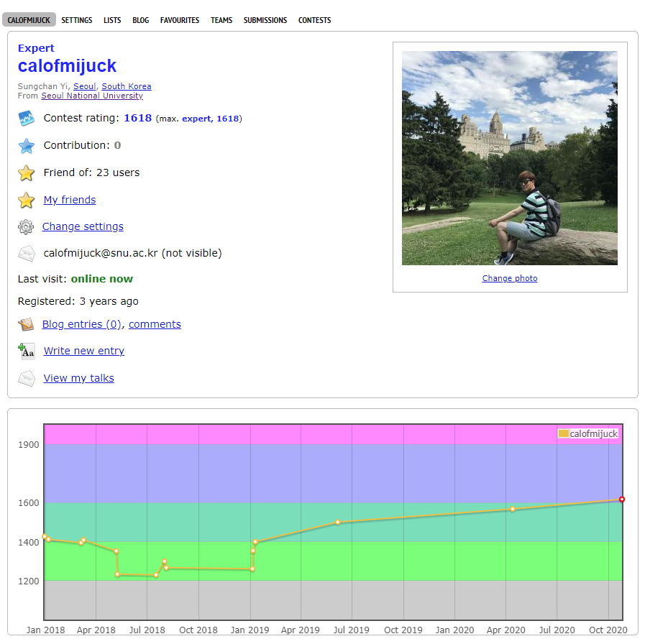The image size is (645, 644).
Task: Click the 1618 contest rating value
Action: 138,118
